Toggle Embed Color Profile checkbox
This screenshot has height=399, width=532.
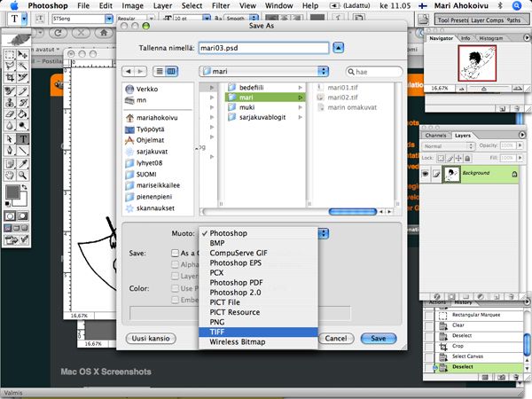[175, 300]
